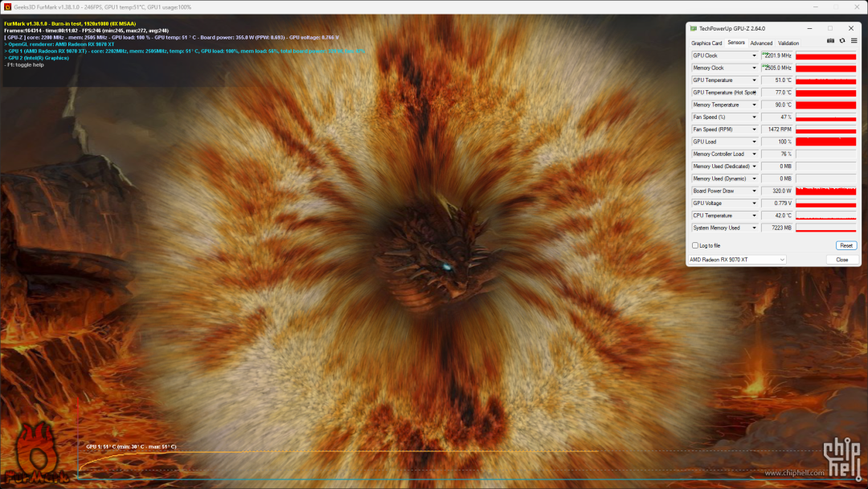This screenshot has height=489, width=868.
Task: Click the 2201.9 MHz GPU Clock value
Action: [x=776, y=56]
